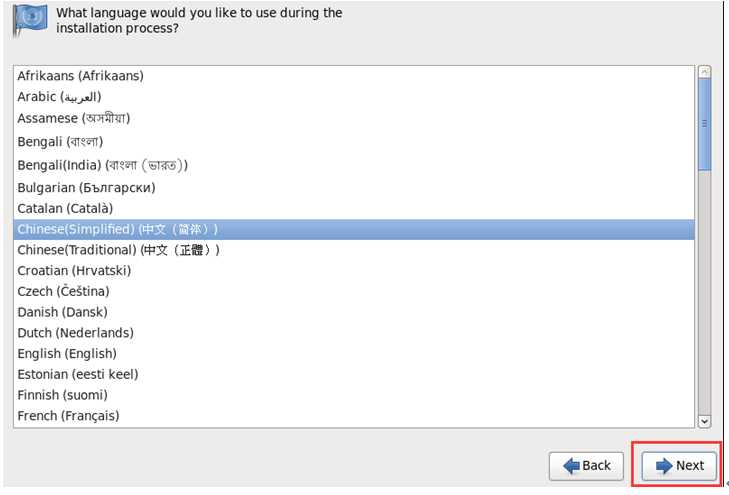Click the scrollbar down arrow
Viewport: 729px width, 495px height.
pyautogui.click(x=704, y=421)
